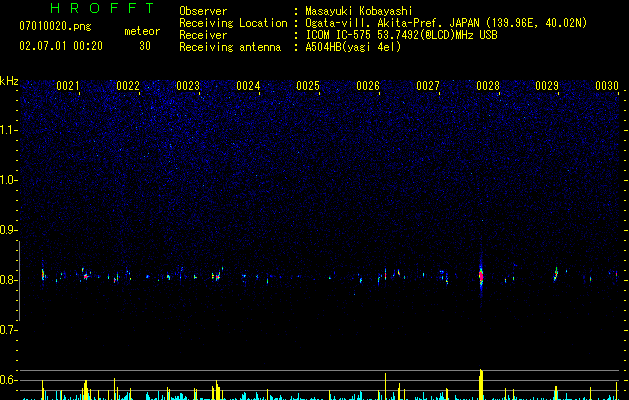The width and height of the screenshot is (629, 400).
Task: Click the Receiver field label
Action: tap(203, 35)
